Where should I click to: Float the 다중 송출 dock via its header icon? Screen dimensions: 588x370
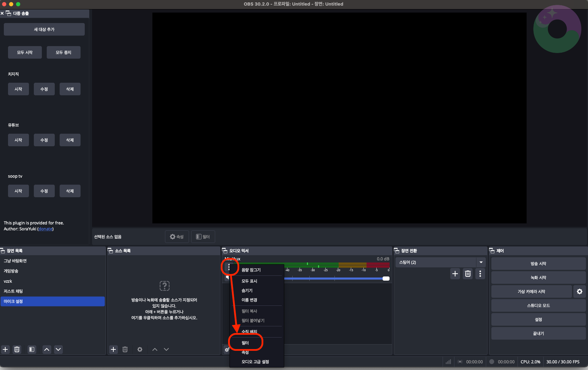[8, 13]
